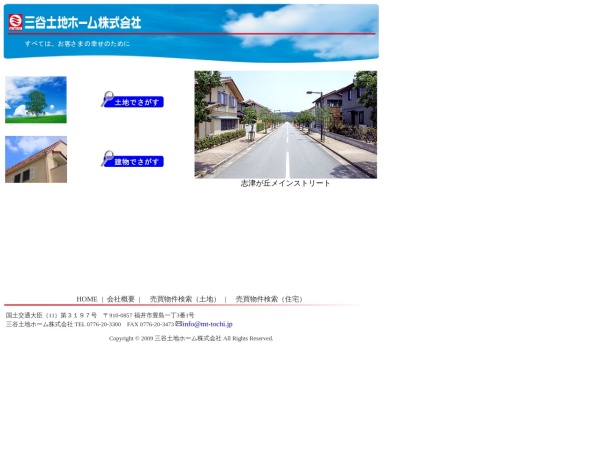
Task: Open the tree and blue sky thumbnail
Action: (36, 100)
